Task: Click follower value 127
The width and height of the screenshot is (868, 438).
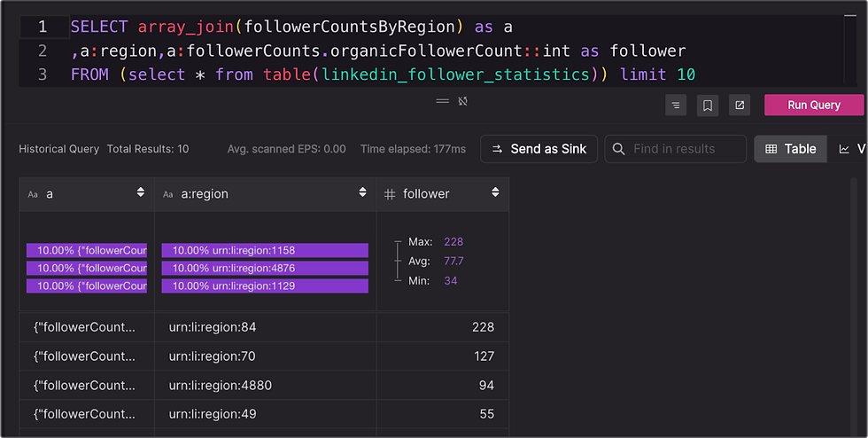Action: [484, 356]
